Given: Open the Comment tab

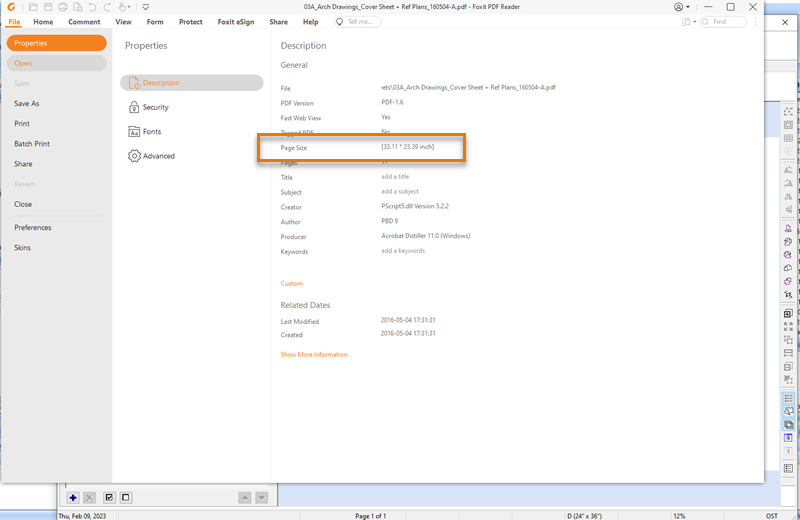Looking at the screenshot, I should [x=84, y=22].
